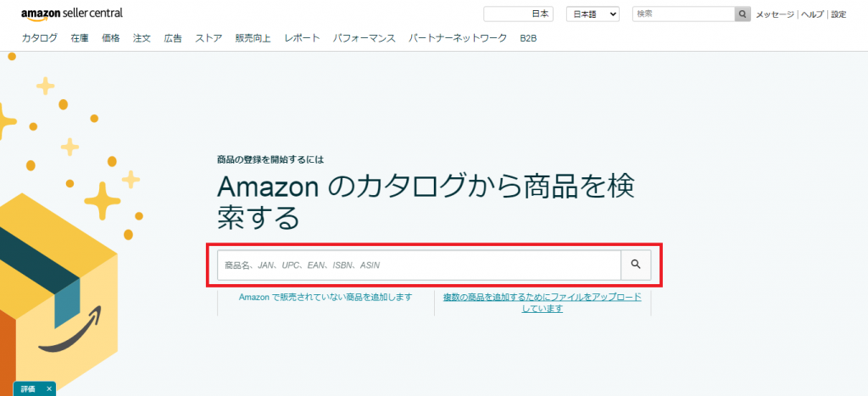Go to the 設定 settings link
Screen dimensions: 868x396
click(838, 14)
